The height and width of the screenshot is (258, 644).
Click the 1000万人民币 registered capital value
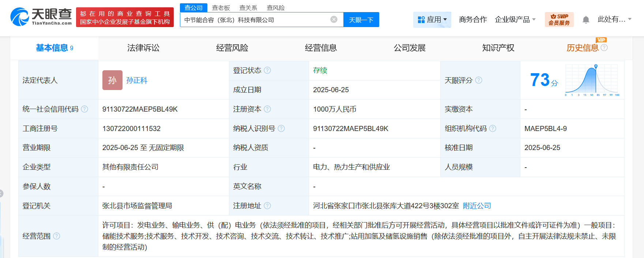335,109
